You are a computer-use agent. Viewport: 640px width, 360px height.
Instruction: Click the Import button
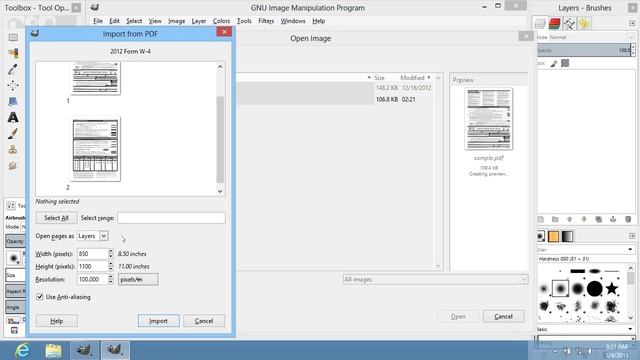coord(158,321)
